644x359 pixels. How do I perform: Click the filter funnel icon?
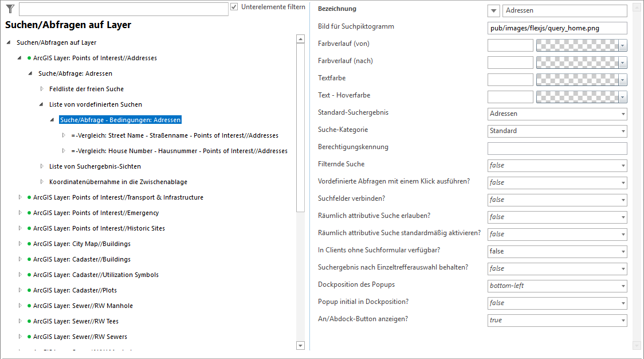click(10, 9)
